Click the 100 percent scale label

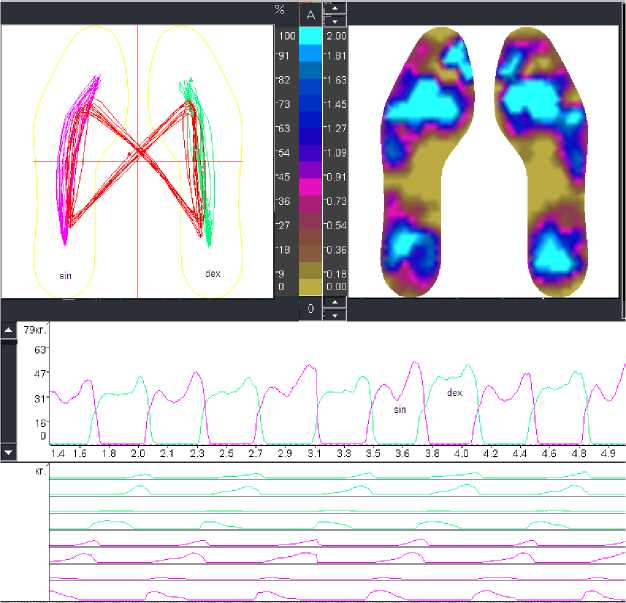click(287, 36)
